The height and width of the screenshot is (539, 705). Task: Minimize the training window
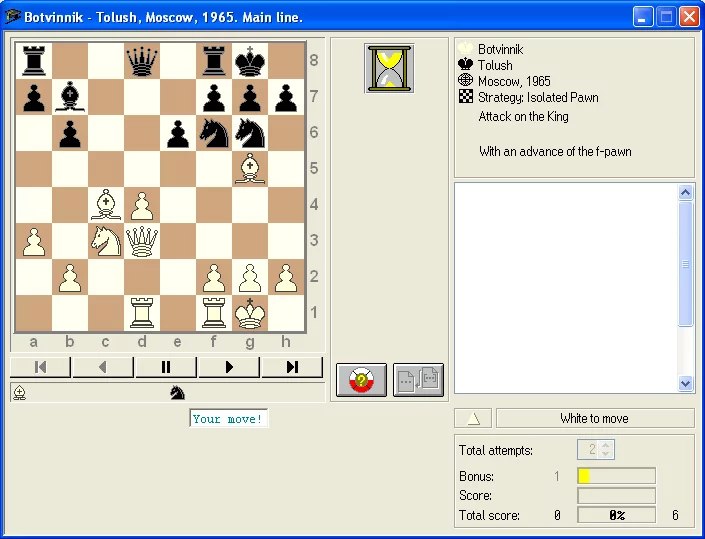[643, 17]
